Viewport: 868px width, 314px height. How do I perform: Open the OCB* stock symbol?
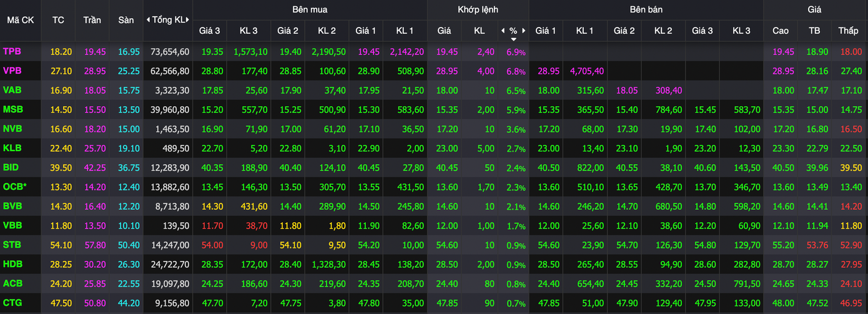pyautogui.click(x=14, y=187)
